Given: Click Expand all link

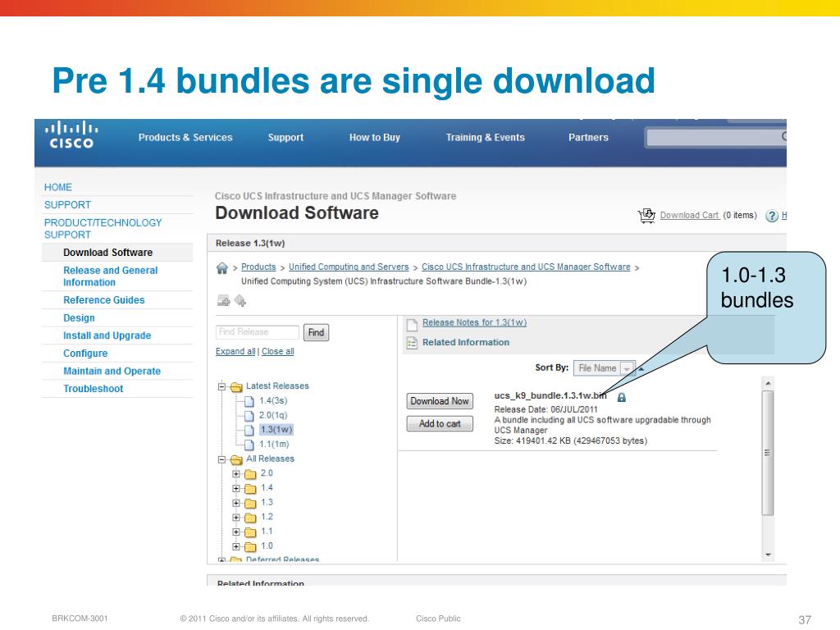Looking at the screenshot, I should coord(235,351).
